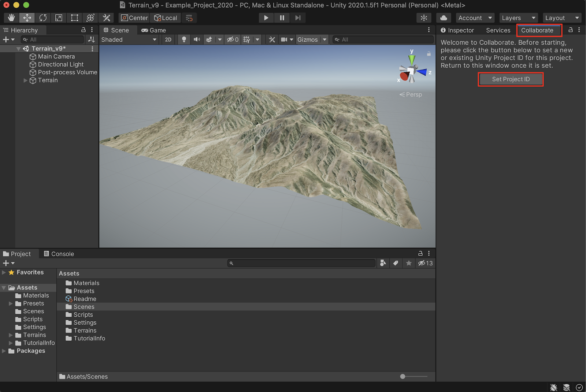Select the Scale tool
Screen dimensions: 586x392
point(59,18)
